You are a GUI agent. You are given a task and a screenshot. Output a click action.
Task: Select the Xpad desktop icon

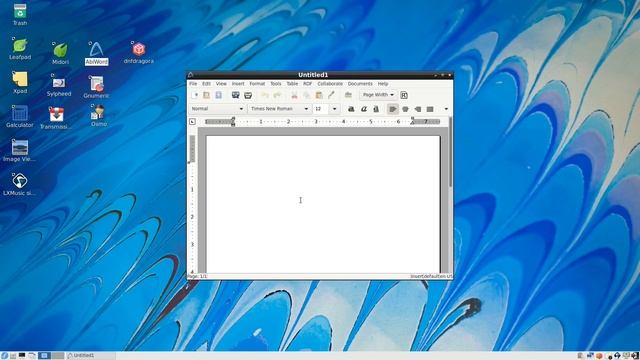[x=20, y=82]
